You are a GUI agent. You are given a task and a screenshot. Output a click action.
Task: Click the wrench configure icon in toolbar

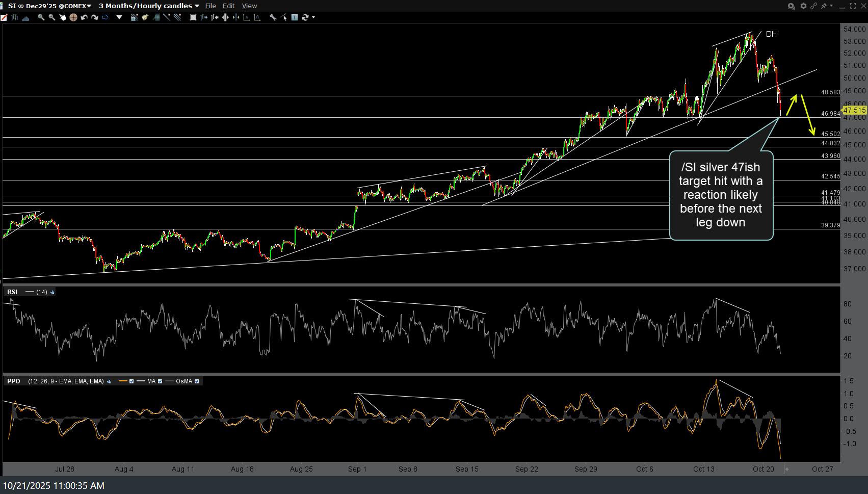[x=273, y=17]
